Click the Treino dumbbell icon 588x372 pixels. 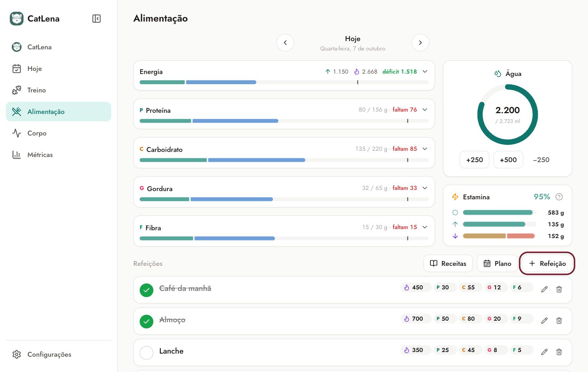(16, 90)
